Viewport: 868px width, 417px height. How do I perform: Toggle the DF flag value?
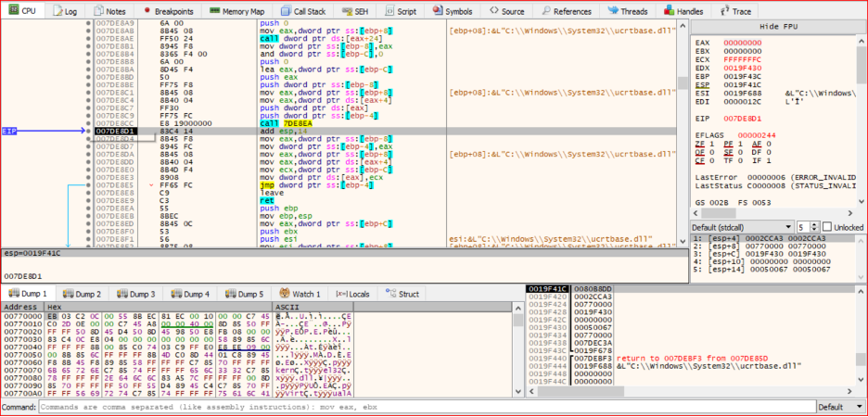tap(769, 152)
